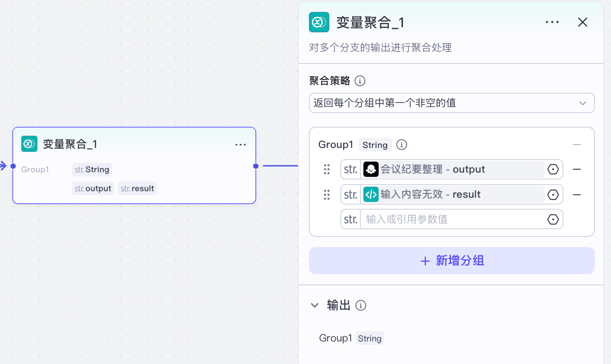Click the str.result tag on the canvas node
Image resolution: width=611 pixels, height=364 pixels.
tap(137, 188)
